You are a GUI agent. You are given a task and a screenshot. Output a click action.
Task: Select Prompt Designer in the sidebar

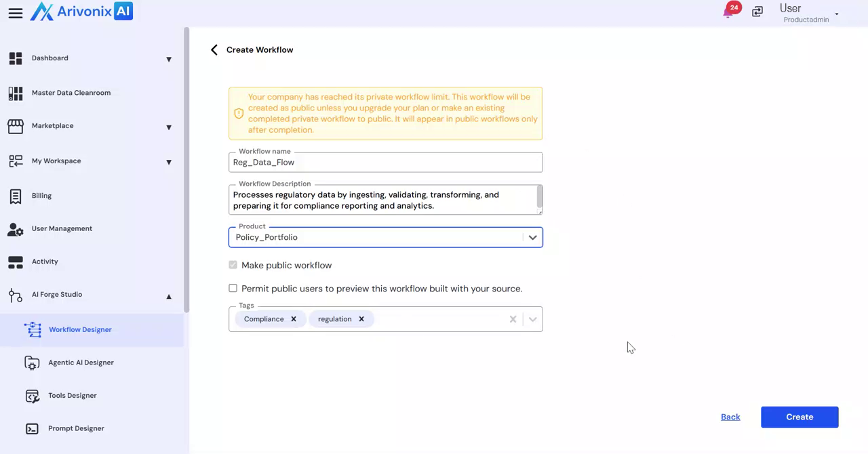76,428
